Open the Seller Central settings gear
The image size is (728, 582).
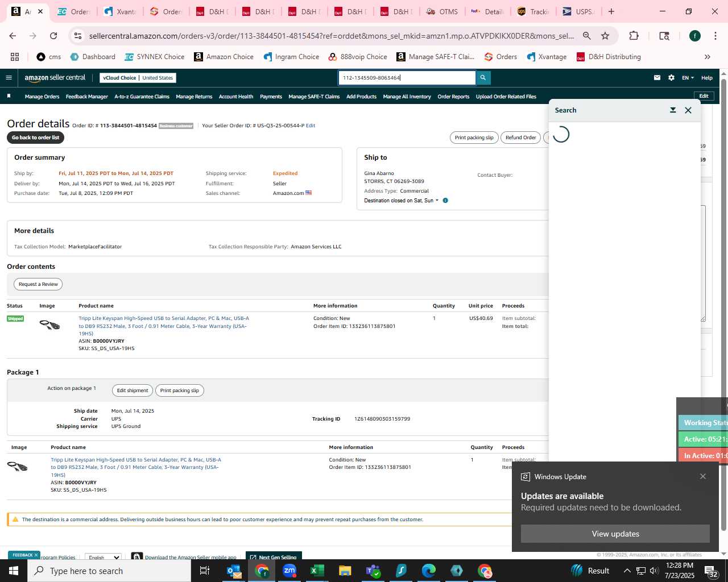pyautogui.click(x=671, y=78)
